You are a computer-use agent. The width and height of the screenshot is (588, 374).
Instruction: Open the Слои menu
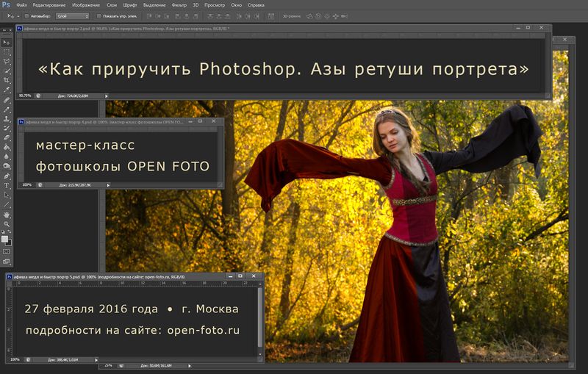tap(112, 5)
